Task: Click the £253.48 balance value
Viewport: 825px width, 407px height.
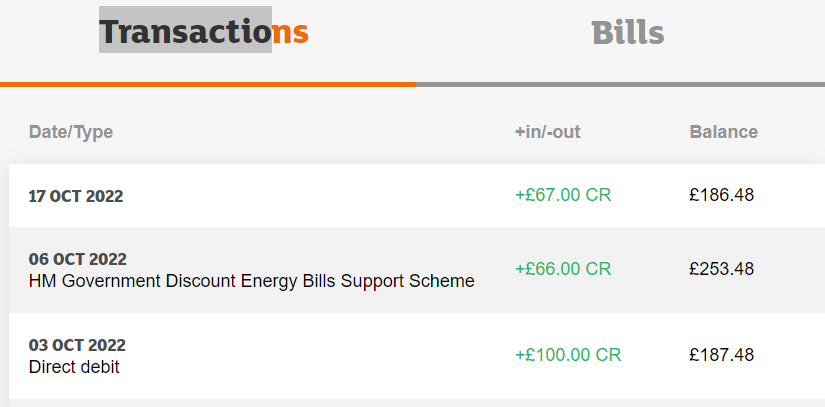Action: pos(721,269)
